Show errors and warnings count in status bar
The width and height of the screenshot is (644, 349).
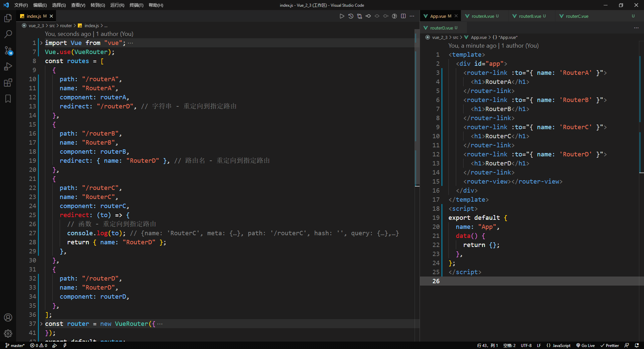[x=39, y=345]
